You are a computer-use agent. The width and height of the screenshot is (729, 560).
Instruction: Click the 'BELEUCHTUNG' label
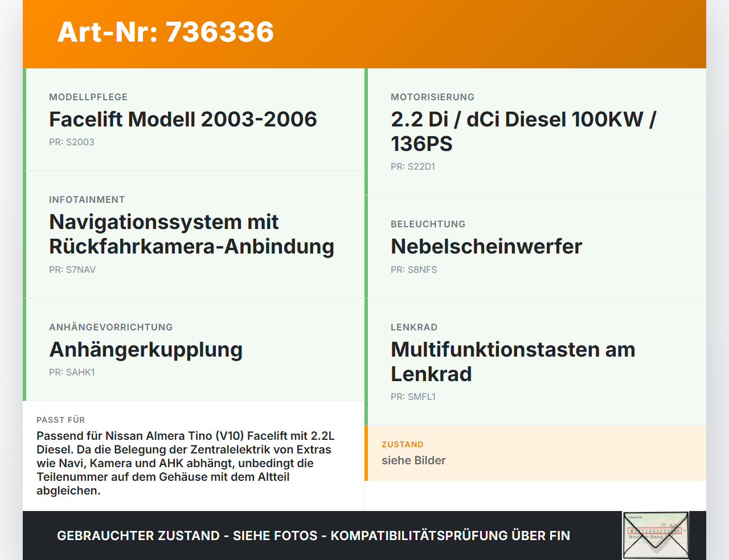click(428, 224)
